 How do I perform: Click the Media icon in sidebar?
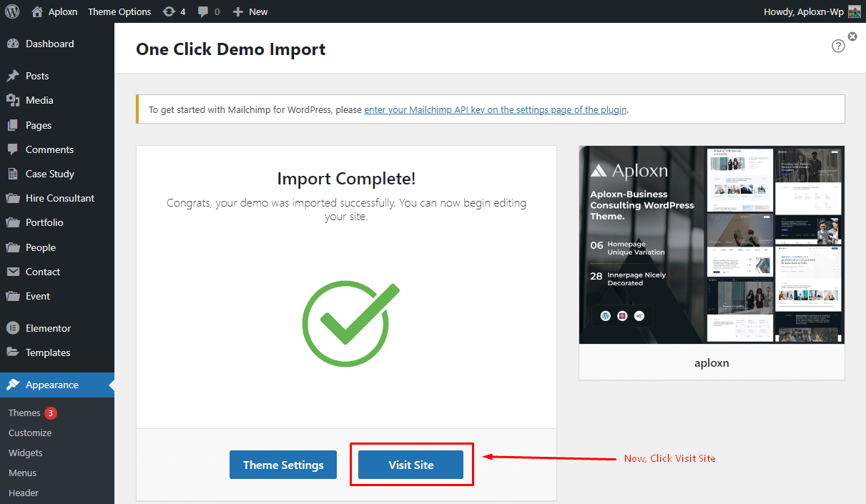click(x=13, y=100)
